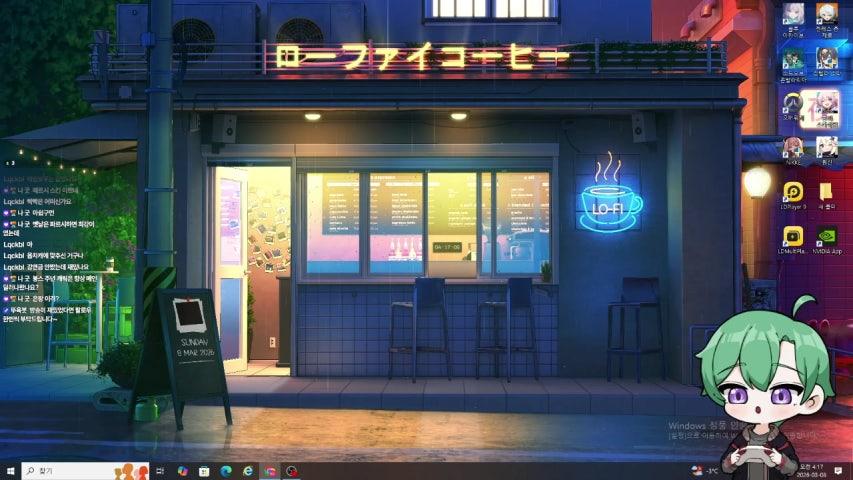The width and height of the screenshot is (853, 480).
Task: Click the taskbar search box
Action: 85,471
